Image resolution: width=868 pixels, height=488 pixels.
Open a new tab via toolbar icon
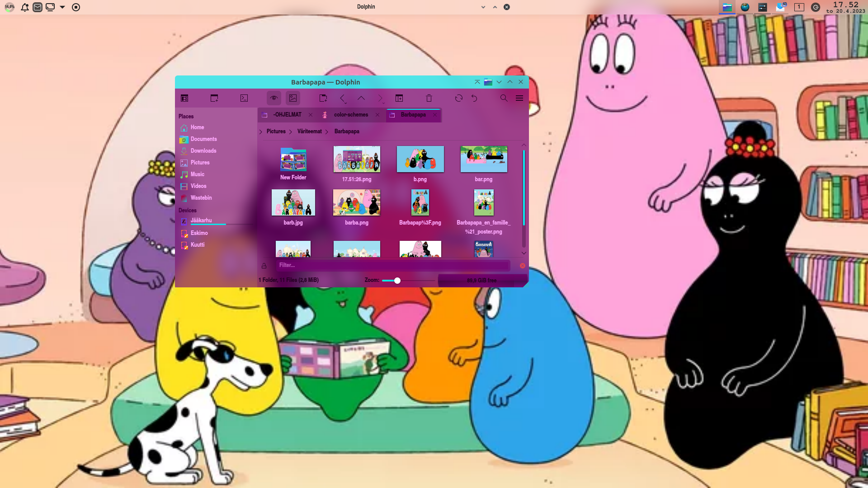point(214,98)
